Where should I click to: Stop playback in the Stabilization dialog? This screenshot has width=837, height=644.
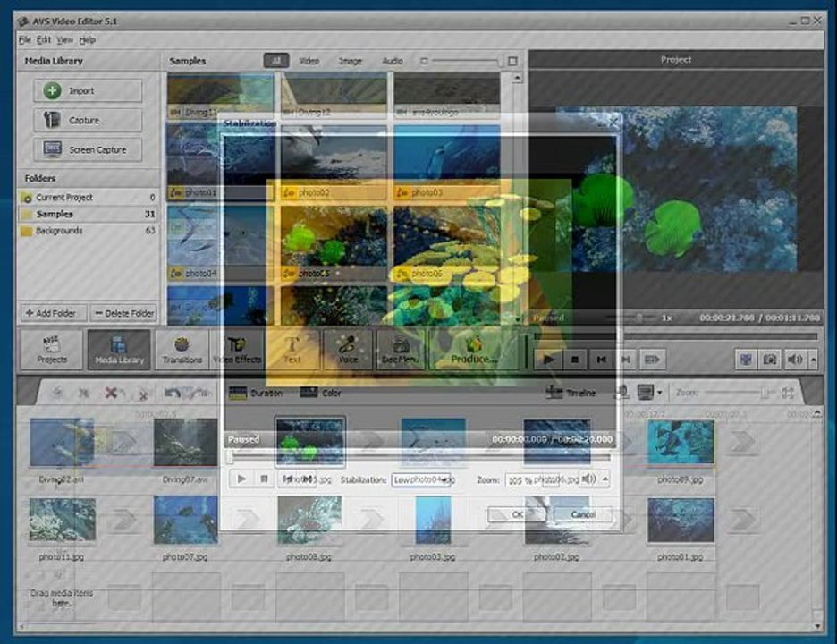pyautogui.click(x=264, y=479)
